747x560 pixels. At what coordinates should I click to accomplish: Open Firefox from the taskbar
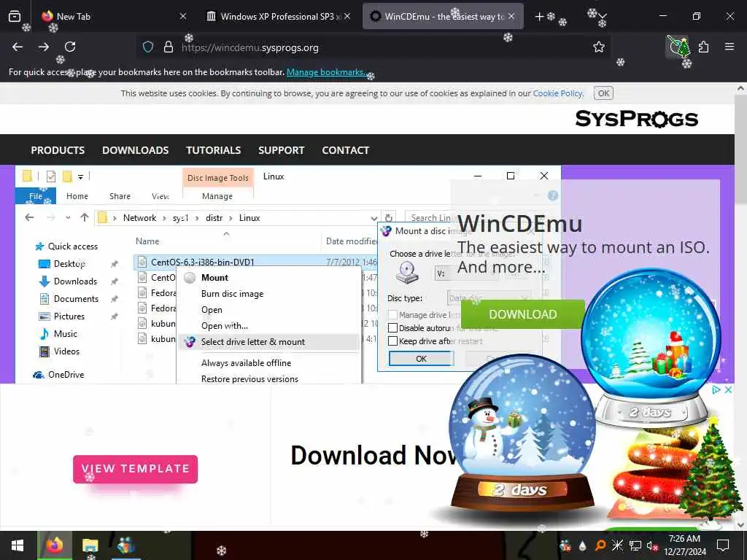click(x=55, y=545)
